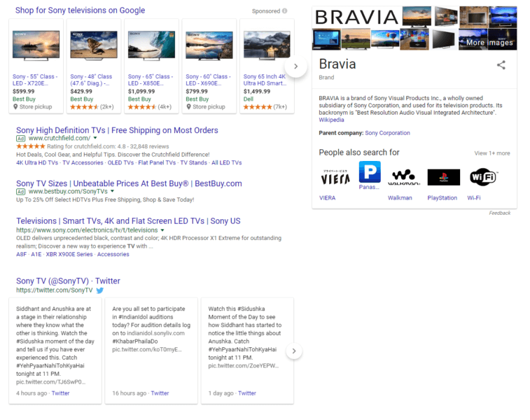Open dropdown arrow beside sony.com televisions URL
The height and width of the screenshot is (420, 530).
(x=162, y=230)
